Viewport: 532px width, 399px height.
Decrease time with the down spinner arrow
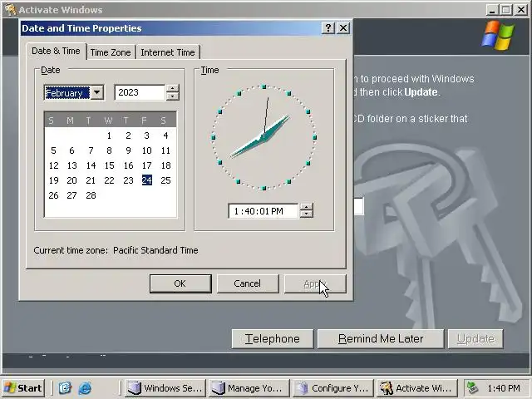pyautogui.click(x=307, y=214)
